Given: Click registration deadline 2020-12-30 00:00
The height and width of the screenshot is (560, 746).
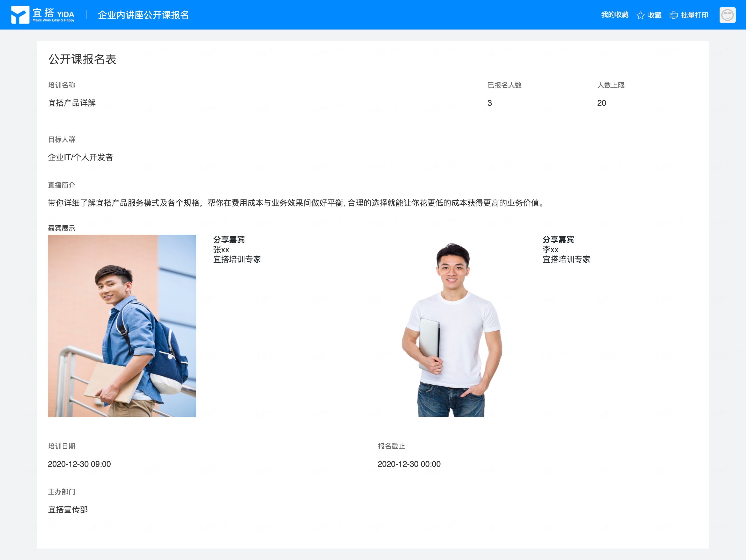Looking at the screenshot, I should point(409,464).
